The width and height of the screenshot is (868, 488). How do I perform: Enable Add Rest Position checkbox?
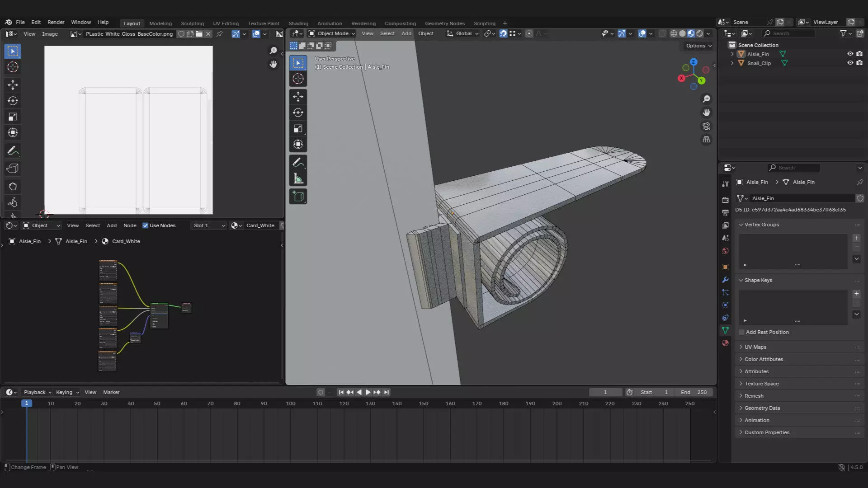(x=741, y=332)
